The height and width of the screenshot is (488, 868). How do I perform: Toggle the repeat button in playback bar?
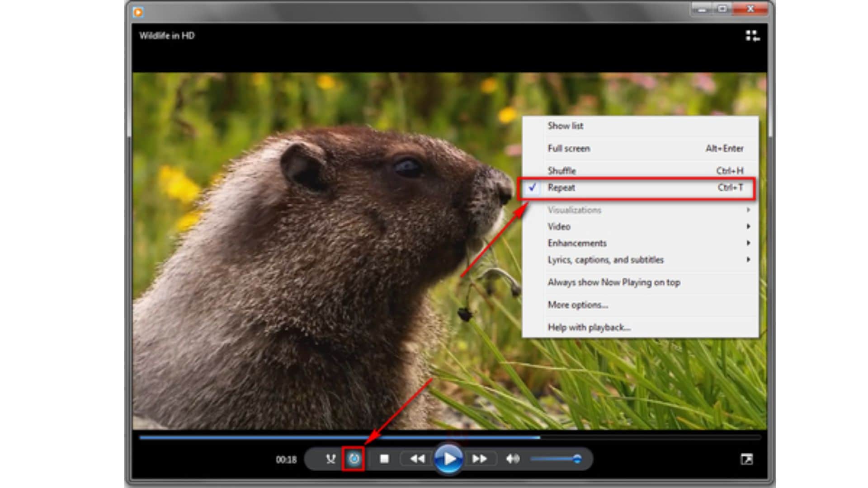coord(354,459)
